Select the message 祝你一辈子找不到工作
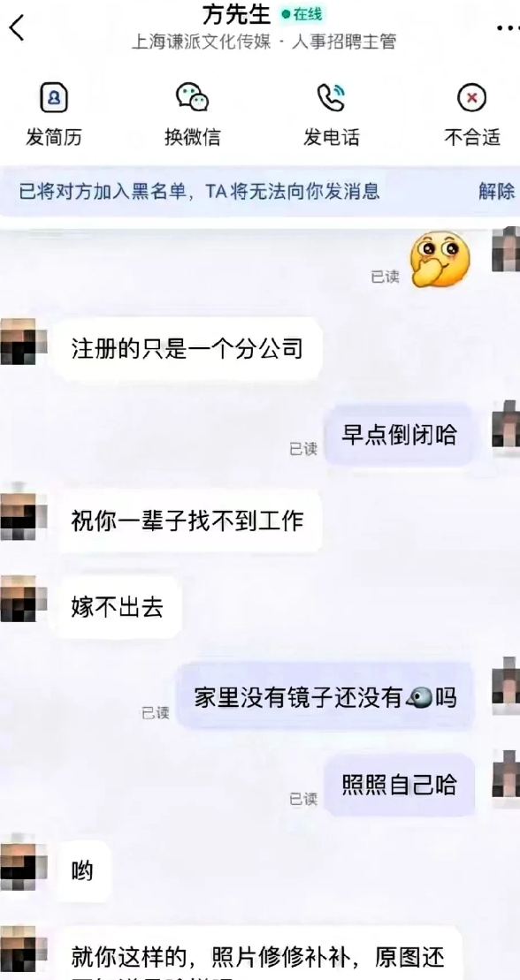Image resolution: width=520 pixels, height=980 pixels. (187, 520)
